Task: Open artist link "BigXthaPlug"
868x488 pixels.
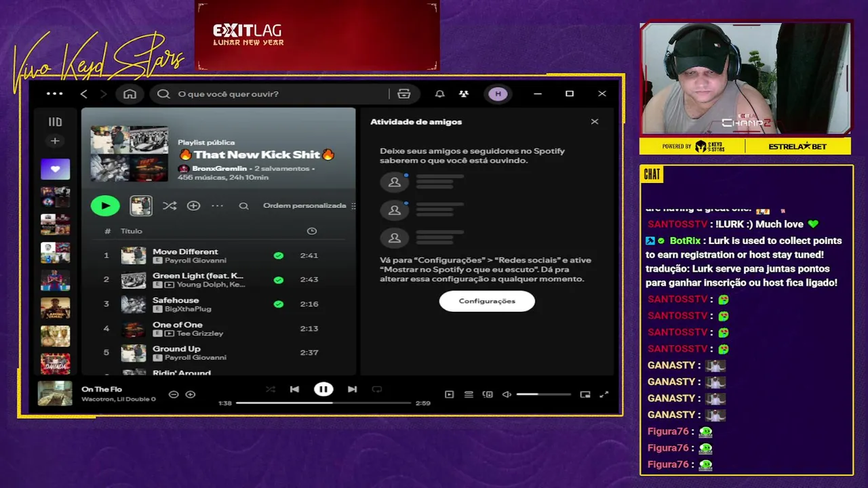Action: (x=189, y=309)
